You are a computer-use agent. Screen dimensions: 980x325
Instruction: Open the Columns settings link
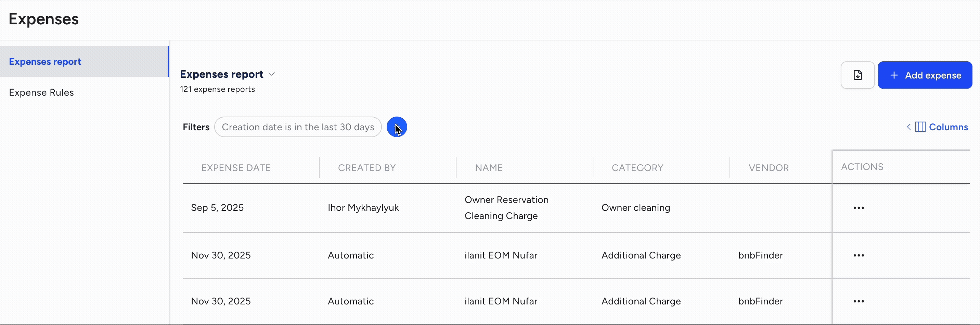coord(948,127)
